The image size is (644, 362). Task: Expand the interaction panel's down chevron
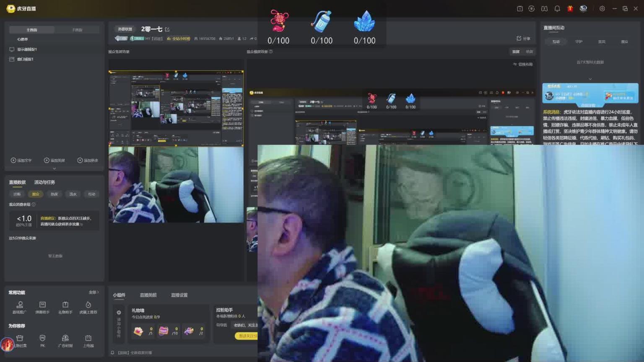(590, 79)
